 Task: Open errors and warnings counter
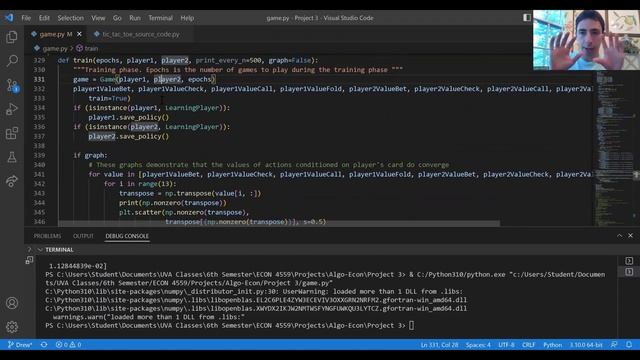click(68, 345)
